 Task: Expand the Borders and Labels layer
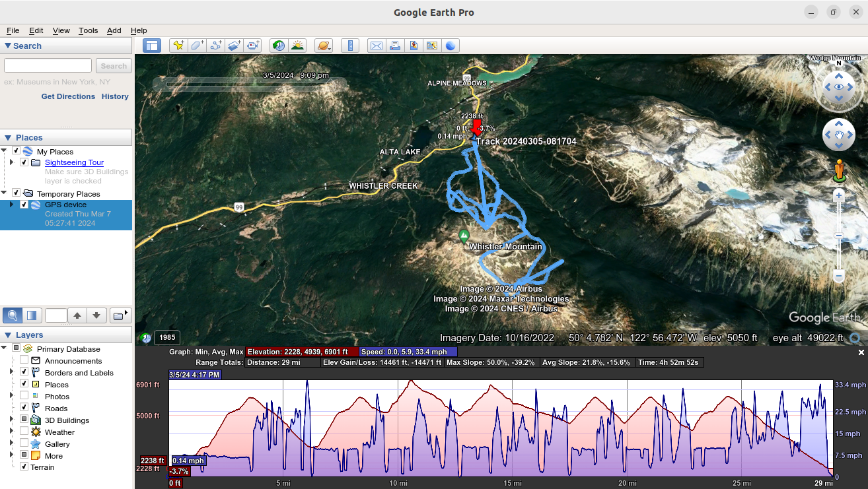coord(11,373)
